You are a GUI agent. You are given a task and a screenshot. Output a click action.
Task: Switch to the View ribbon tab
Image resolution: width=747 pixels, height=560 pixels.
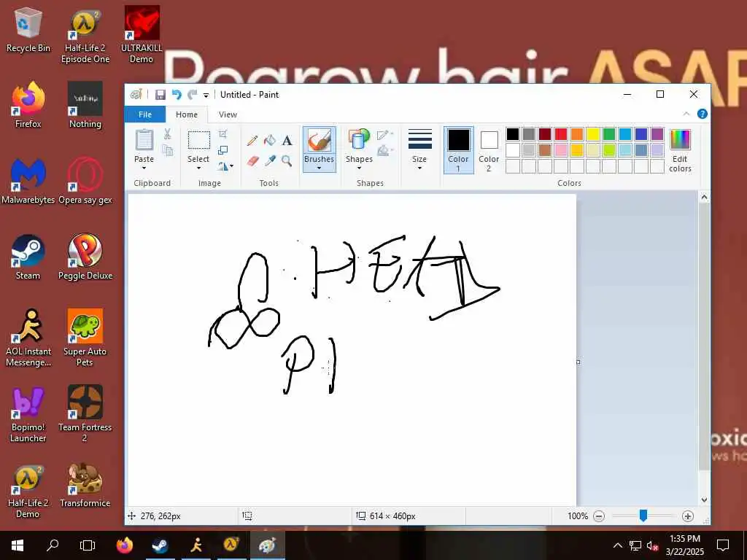(x=228, y=114)
